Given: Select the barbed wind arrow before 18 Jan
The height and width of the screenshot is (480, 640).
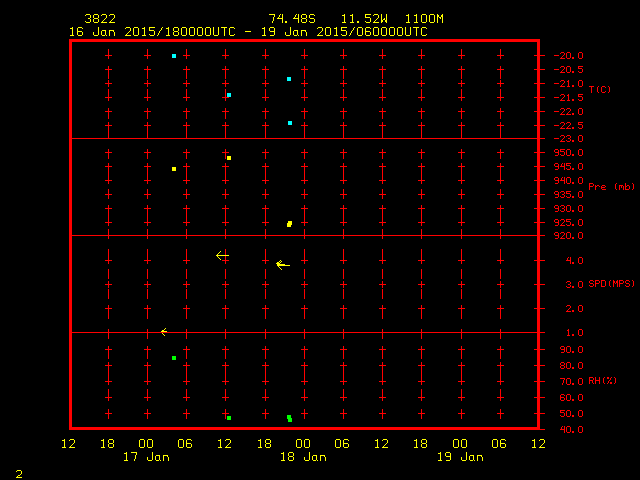Looking at the screenshot, I should click(283, 265).
